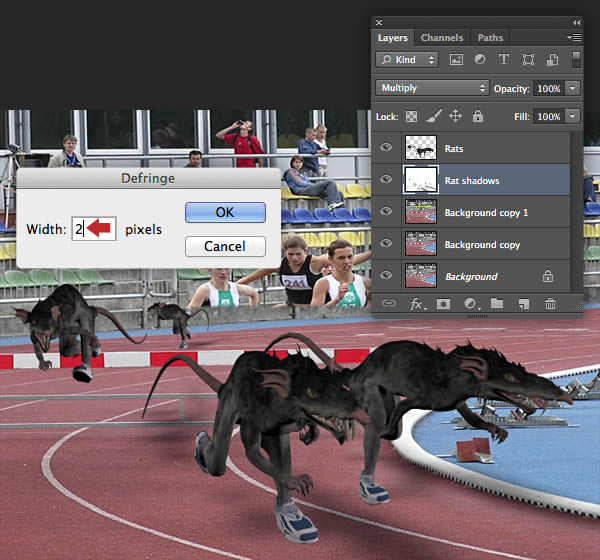Confirm Defringe with OK
The width and height of the screenshot is (600, 560).
[x=225, y=212]
